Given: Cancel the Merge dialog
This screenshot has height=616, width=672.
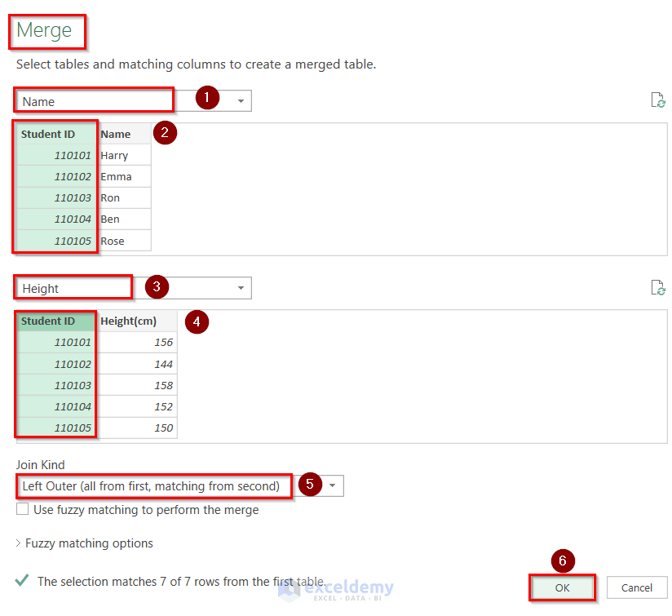Looking at the screenshot, I should pyautogui.click(x=636, y=587).
